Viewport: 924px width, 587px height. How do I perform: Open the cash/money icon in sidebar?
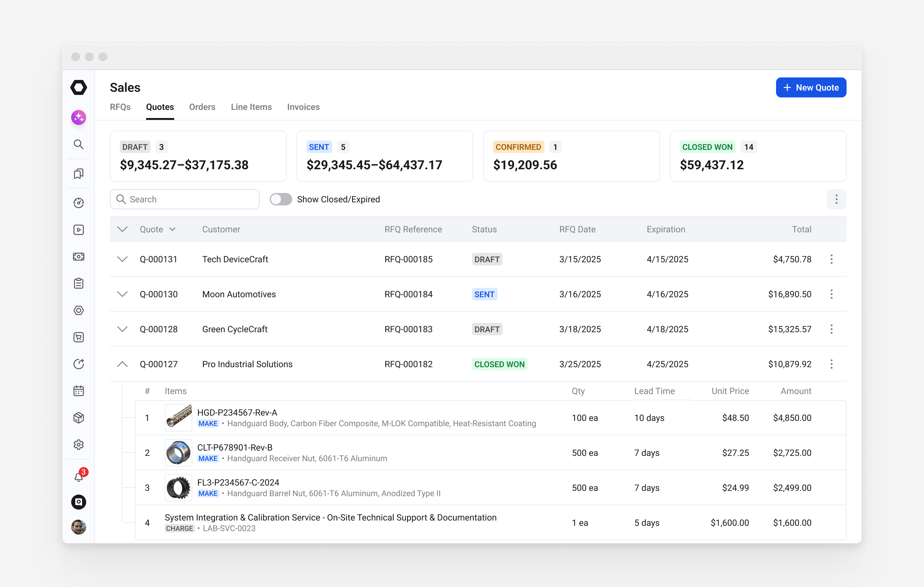78,256
